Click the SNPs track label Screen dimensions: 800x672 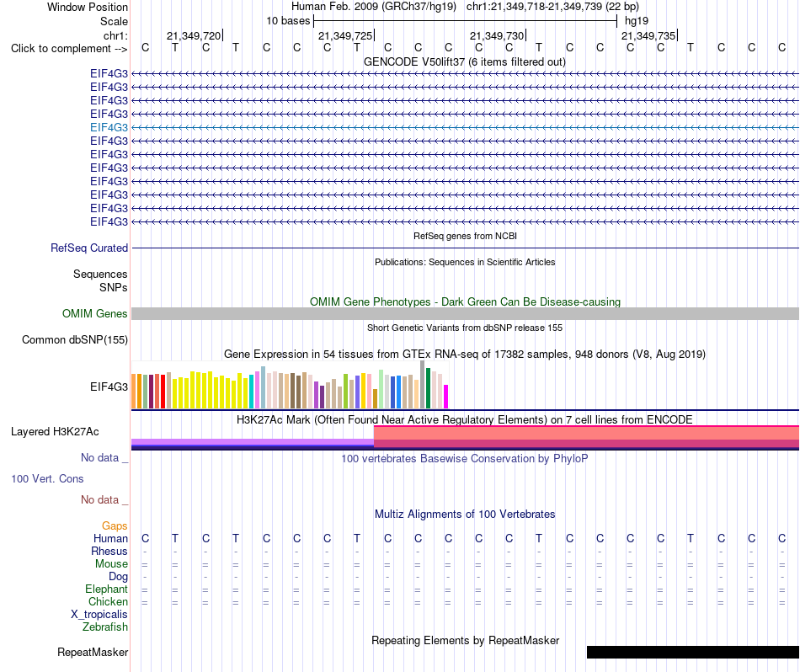[114, 287]
